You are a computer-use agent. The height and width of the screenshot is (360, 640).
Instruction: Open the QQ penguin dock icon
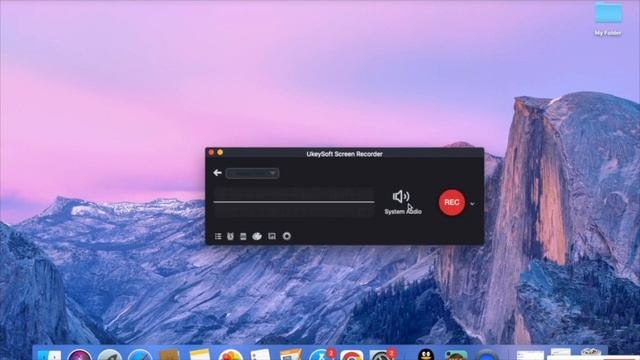pos(426,354)
